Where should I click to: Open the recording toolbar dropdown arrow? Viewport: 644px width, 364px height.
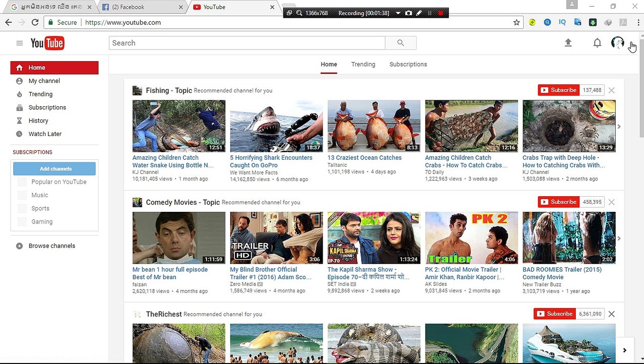(x=398, y=13)
